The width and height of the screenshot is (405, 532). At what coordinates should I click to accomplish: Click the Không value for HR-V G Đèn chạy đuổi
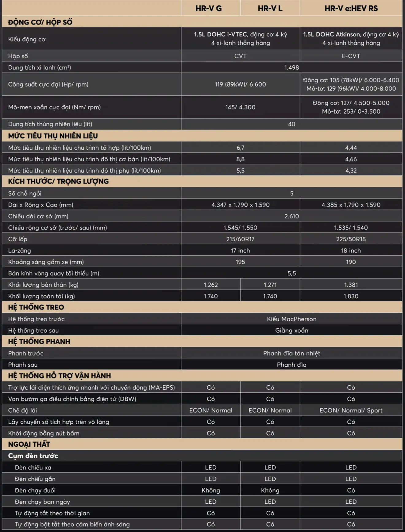210,490
